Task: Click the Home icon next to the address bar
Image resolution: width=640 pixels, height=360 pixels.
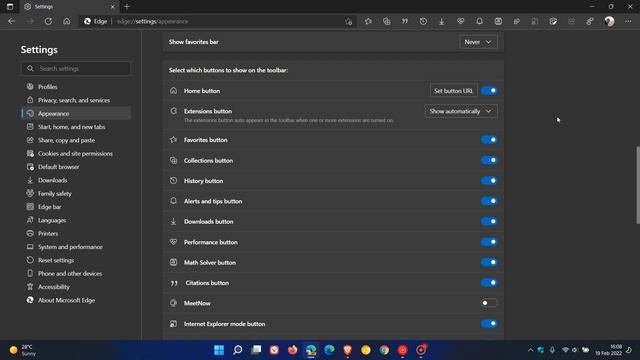Action: 67,21
